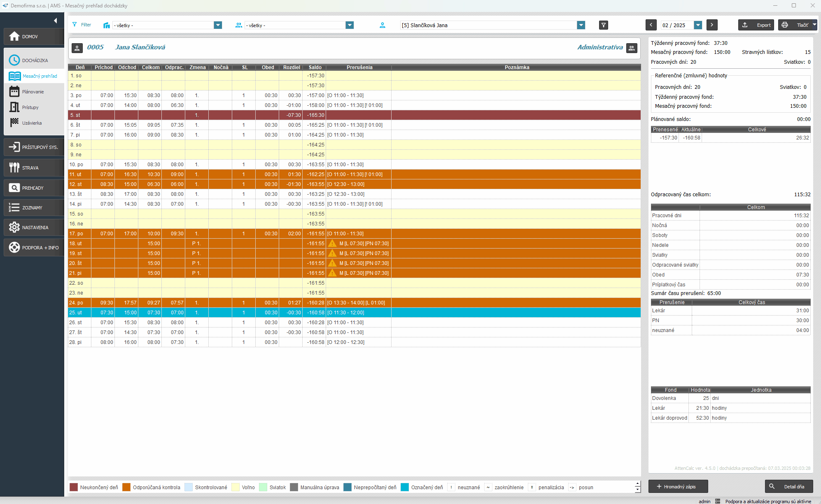Image resolution: width=821 pixels, height=504 pixels.
Task: Go to previous month arrow
Action: (x=651, y=25)
